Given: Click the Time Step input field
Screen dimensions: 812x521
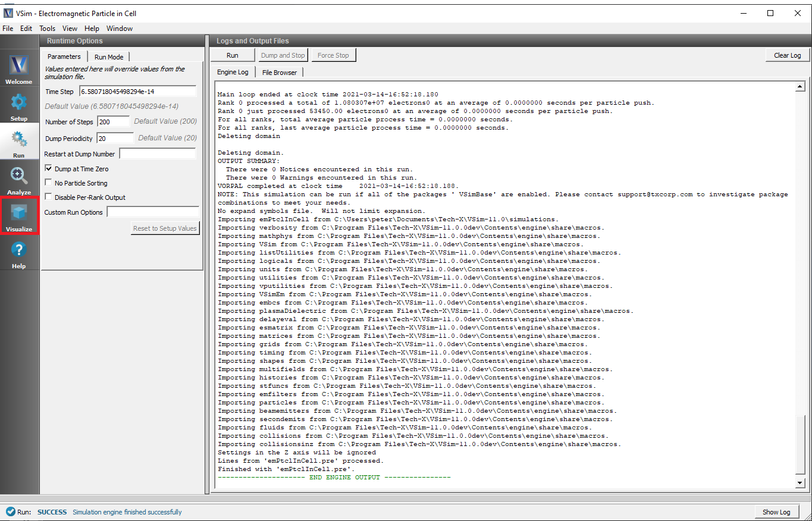Looking at the screenshot, I should (137, 91).
